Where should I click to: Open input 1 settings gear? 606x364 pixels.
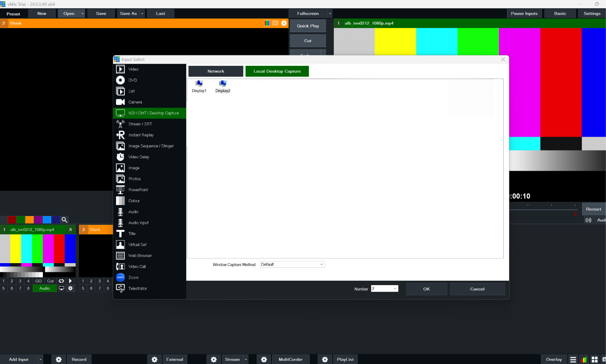pyautogui.click(x=71, y=288)
